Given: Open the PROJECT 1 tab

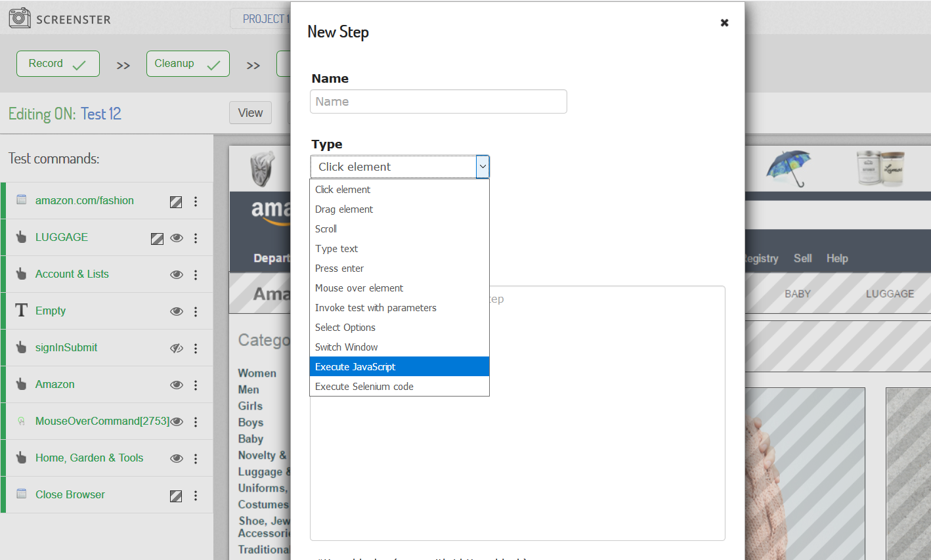Looking at the screenshot, I should click(261, 19).
